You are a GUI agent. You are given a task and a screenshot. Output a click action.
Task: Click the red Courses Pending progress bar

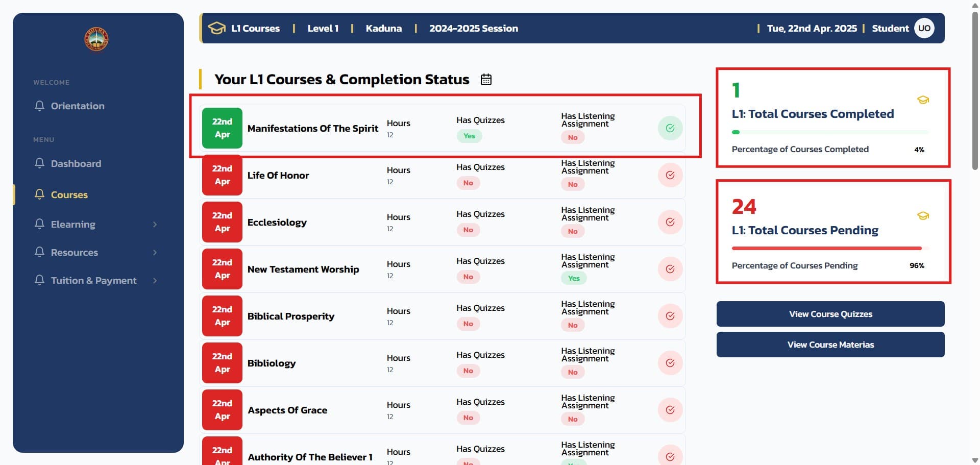(x=826, y=249)
